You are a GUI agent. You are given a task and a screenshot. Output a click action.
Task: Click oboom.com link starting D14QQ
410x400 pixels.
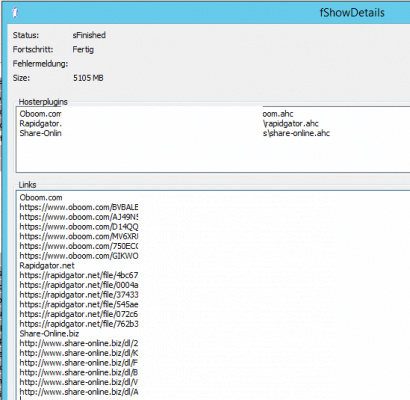[x=79, y=227]
